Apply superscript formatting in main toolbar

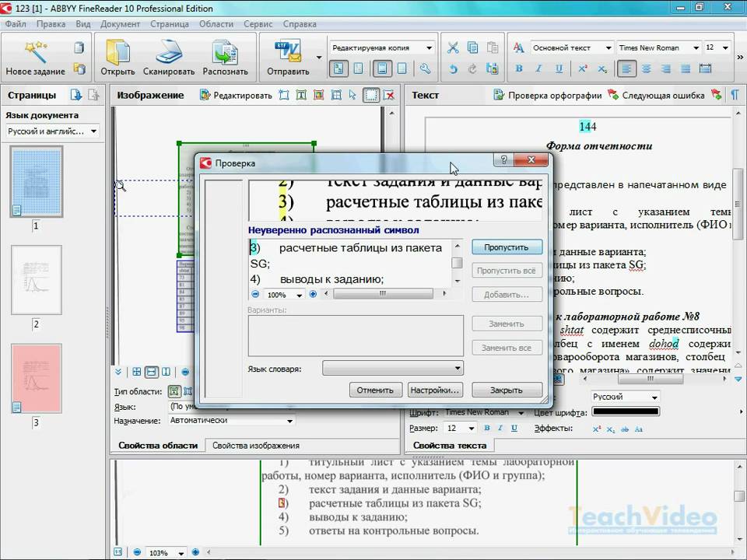(x=582, y=68)
